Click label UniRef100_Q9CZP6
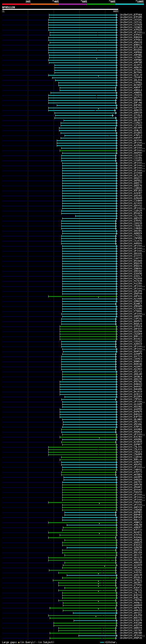146x644 pixels. coord(131,291)
